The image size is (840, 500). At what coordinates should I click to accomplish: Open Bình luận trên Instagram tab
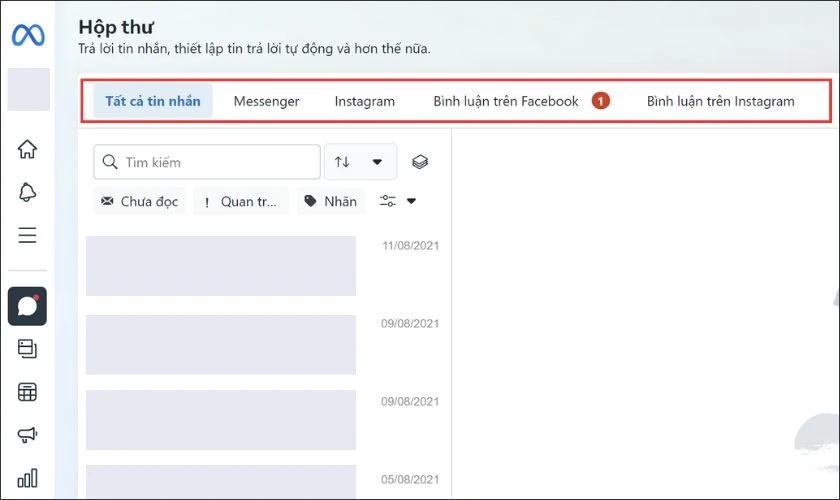(x=721, y=101)
